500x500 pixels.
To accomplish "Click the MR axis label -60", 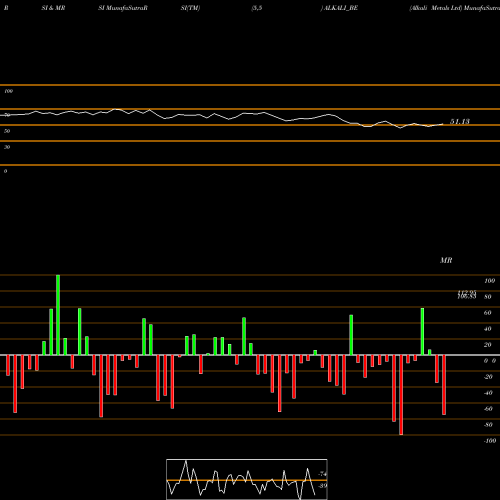I will pos(488,409).
